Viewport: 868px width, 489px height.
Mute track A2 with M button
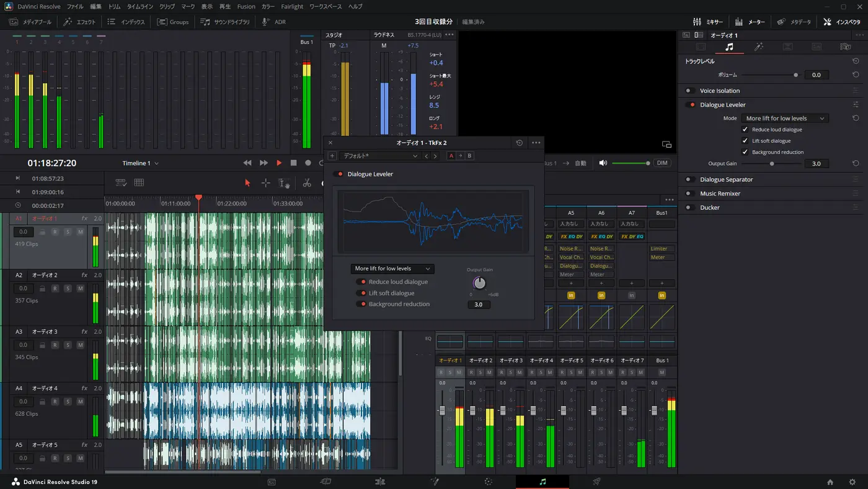tap(80, 289)
